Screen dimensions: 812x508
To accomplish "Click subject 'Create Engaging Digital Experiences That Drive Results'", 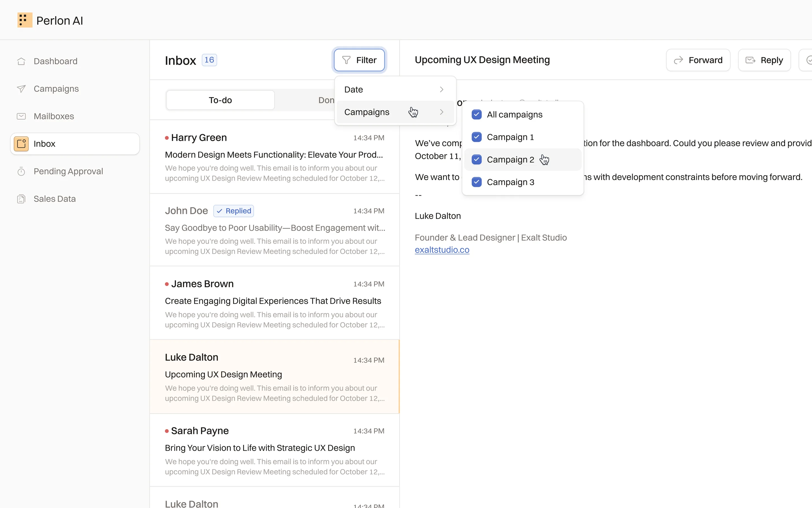I will point(273,301).
